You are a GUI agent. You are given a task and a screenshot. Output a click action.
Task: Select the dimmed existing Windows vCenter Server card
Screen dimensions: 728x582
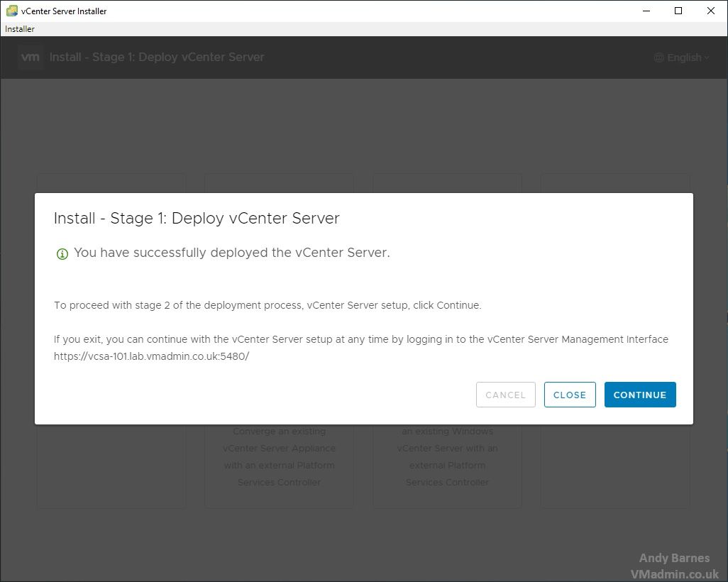point(447,456)
